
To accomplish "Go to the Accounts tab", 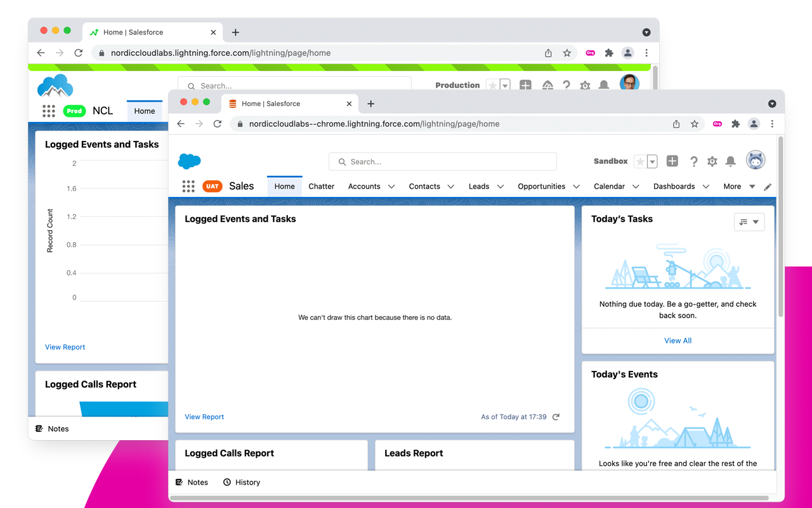I will 364,187.
